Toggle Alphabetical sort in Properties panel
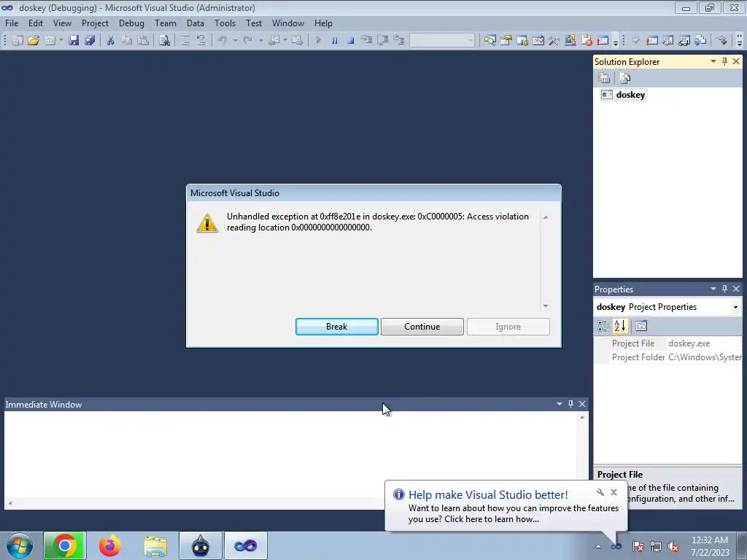This screenshot has height=560, width=747. [x=620, y=326]
